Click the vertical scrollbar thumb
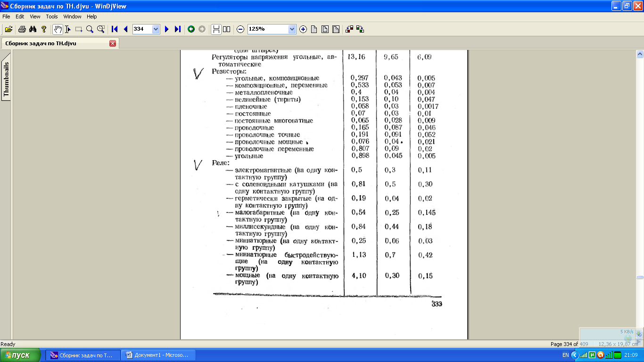The height and width of the screenshot is (362, 644). (640, 277)
